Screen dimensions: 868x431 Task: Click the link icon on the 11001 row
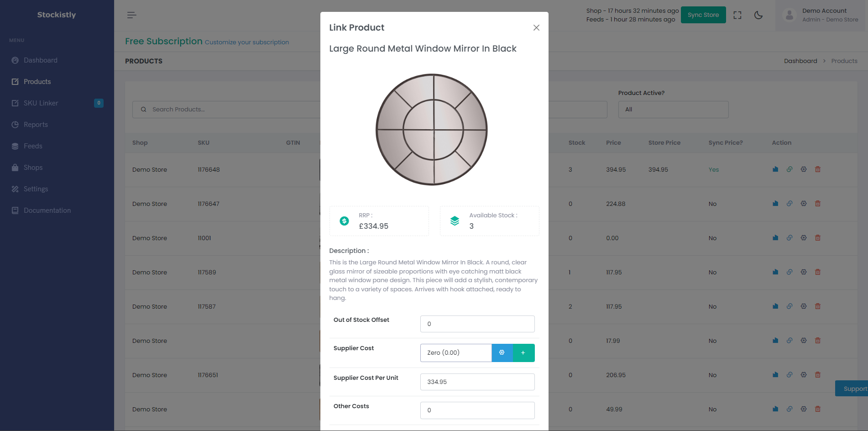790,237
